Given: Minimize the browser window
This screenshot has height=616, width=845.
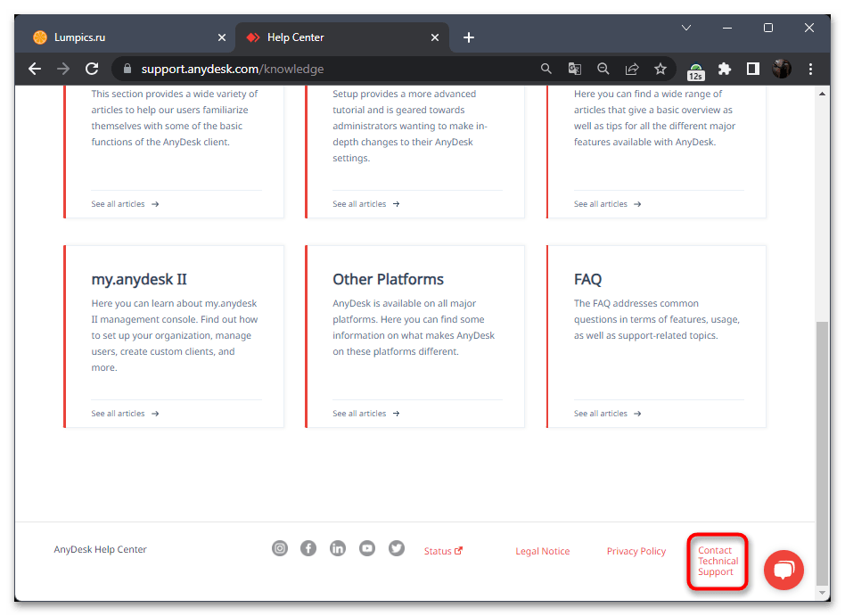Looking at the screenshot, I should 727,28.
